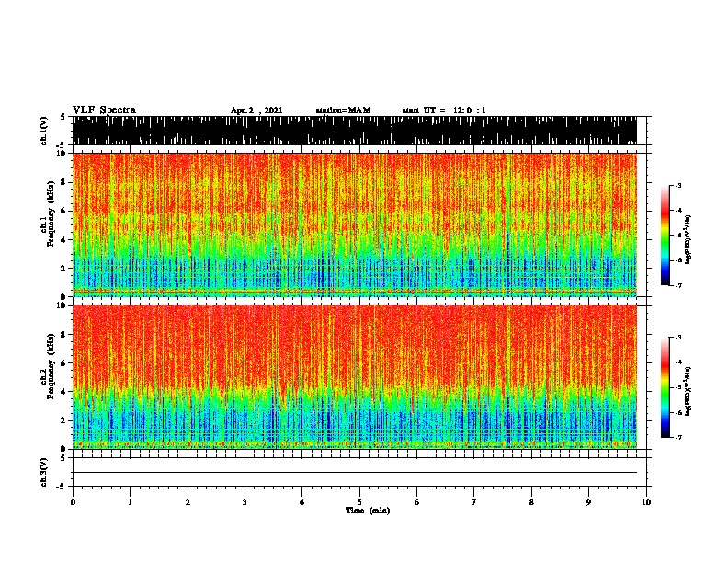
Task: Click the ch.2 color bar log(PSD) unit label
Action: click(688, 391)
